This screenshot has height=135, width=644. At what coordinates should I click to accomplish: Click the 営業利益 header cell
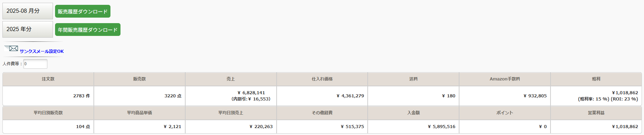596,113
